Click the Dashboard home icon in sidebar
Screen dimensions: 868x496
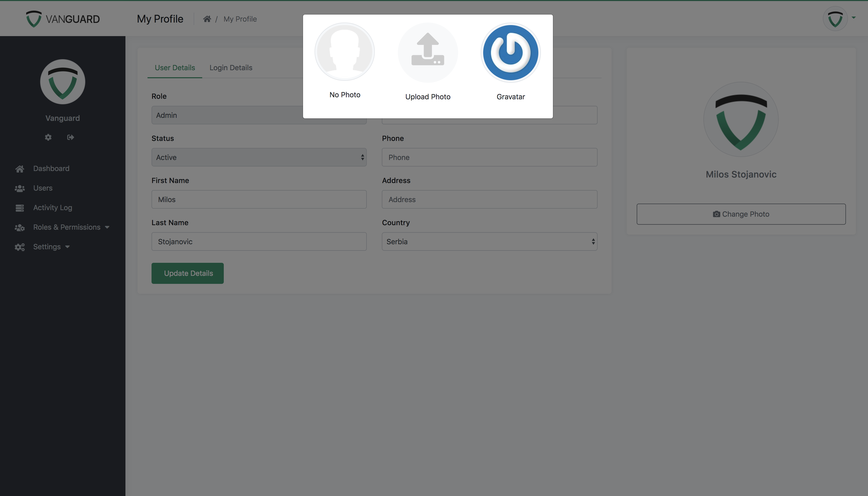[20, 169]
